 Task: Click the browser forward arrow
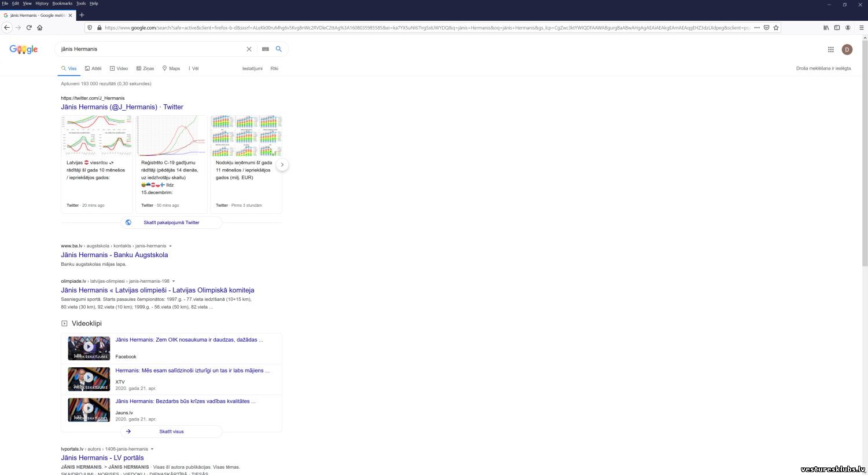pyautogui.click(x=18, y=27)
